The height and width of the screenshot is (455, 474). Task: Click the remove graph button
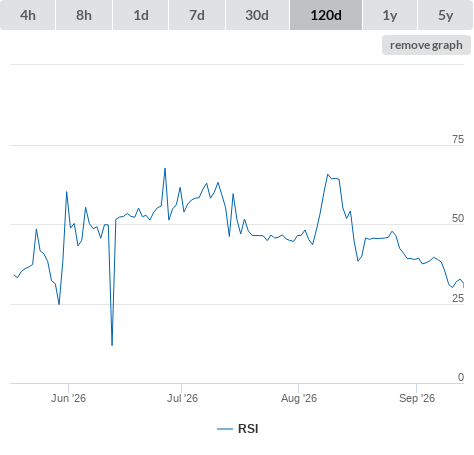coord(426,45)
